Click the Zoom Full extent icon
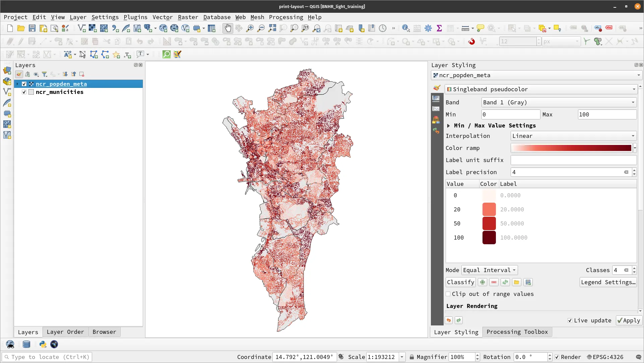The height and width of the screenshot is (363, 644). 272,29
